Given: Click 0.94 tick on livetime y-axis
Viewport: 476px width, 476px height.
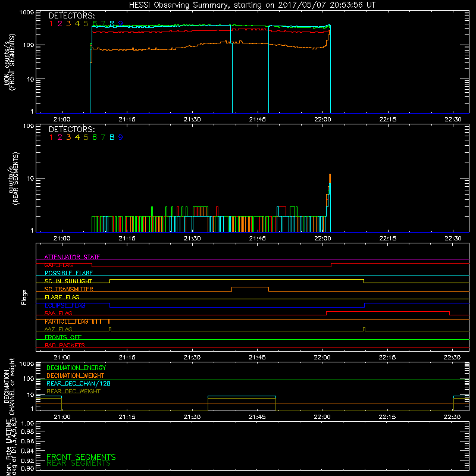Looking at the screenshot, I should (x=27, y=451).
